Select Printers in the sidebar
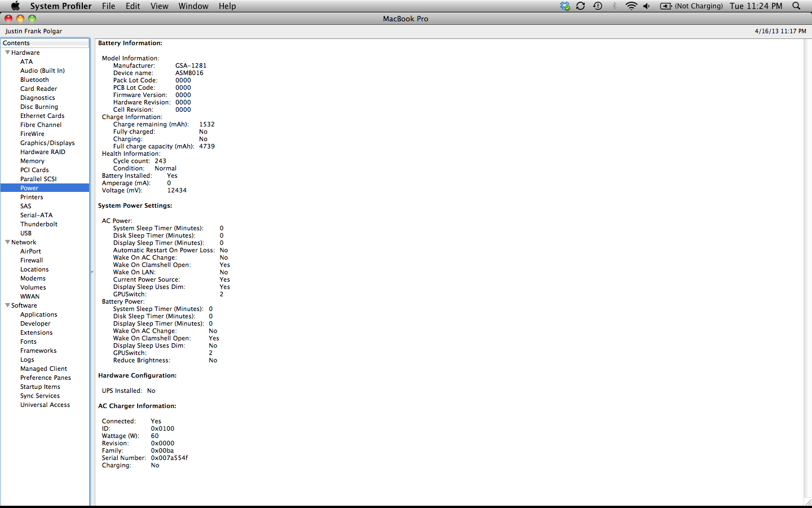The image size is (812, 508). pos(32,197)
